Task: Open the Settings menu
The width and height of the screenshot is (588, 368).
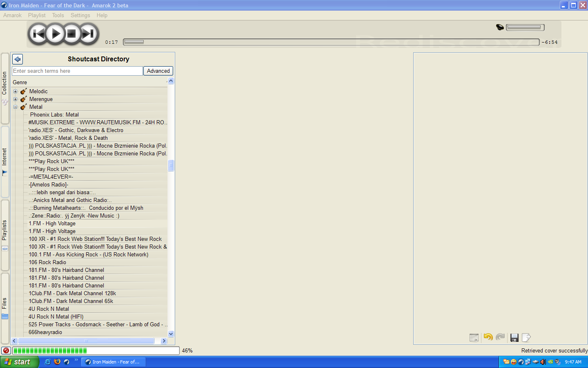Action: (x=80, y=15)
